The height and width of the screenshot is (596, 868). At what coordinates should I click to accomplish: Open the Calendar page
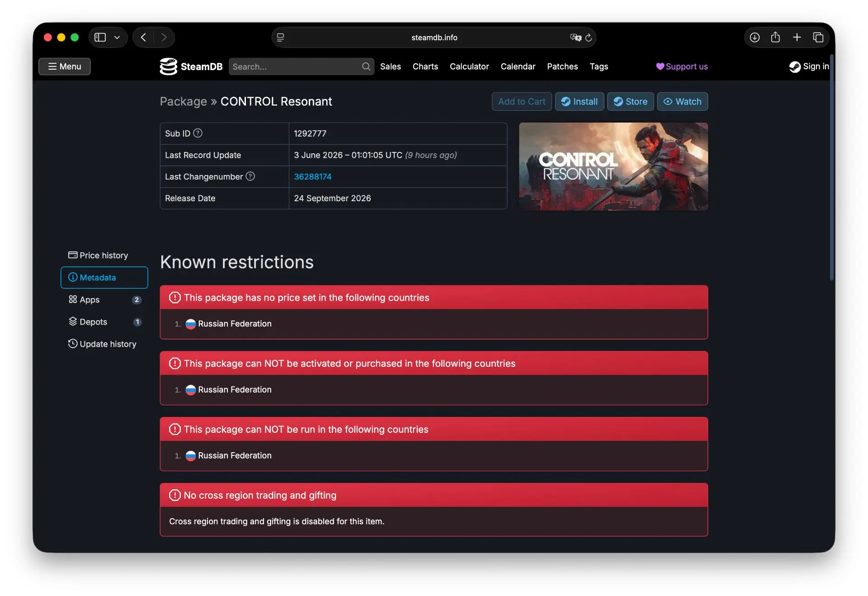pos(518,66)
